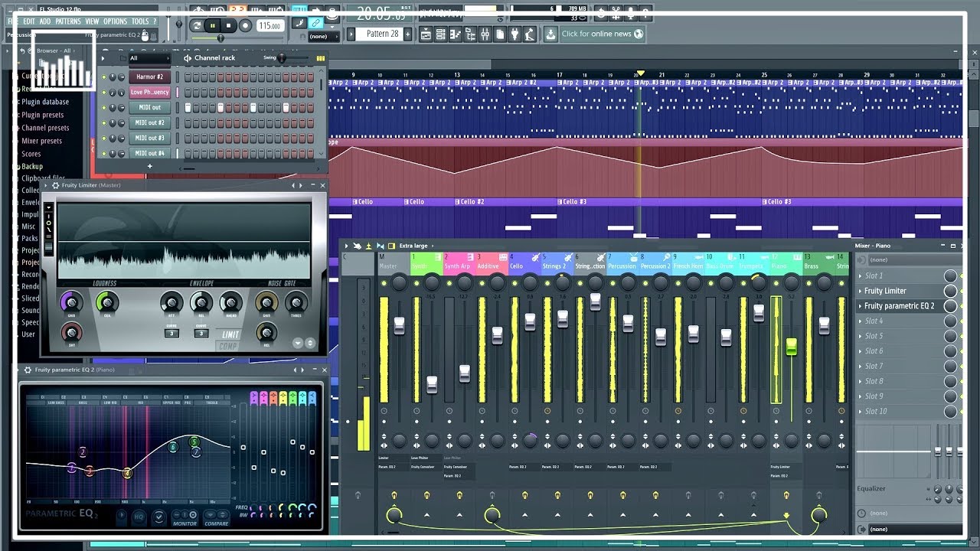980x551 pixels.
Task: Open Fruity Limiter gear settings icon
Action: [56, 185]
